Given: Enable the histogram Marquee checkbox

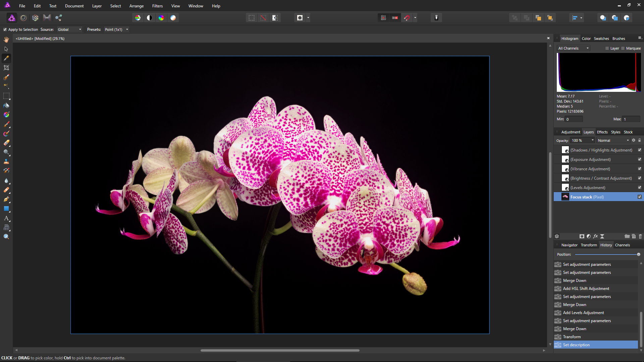Looking at the screenshot, I should click(623, 48).
